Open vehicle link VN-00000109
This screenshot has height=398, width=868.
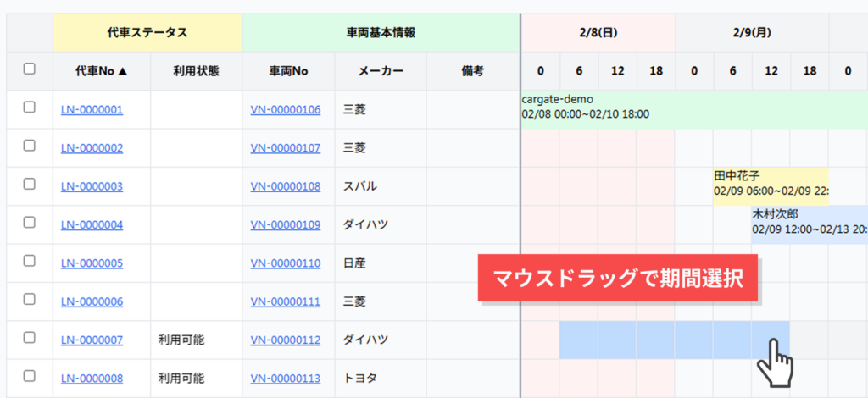tap(286, 224)
